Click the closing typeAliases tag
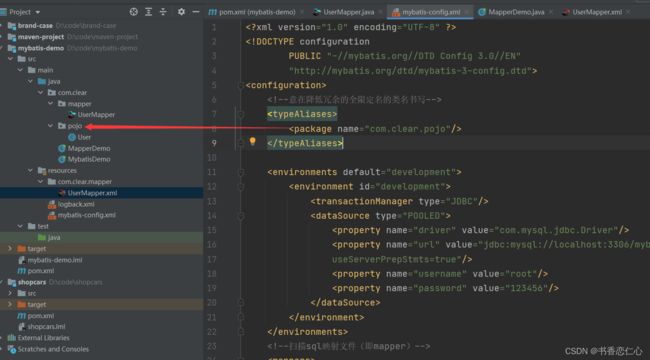The height and width of the screenshot is (360, 650). (x=305, y=144)
